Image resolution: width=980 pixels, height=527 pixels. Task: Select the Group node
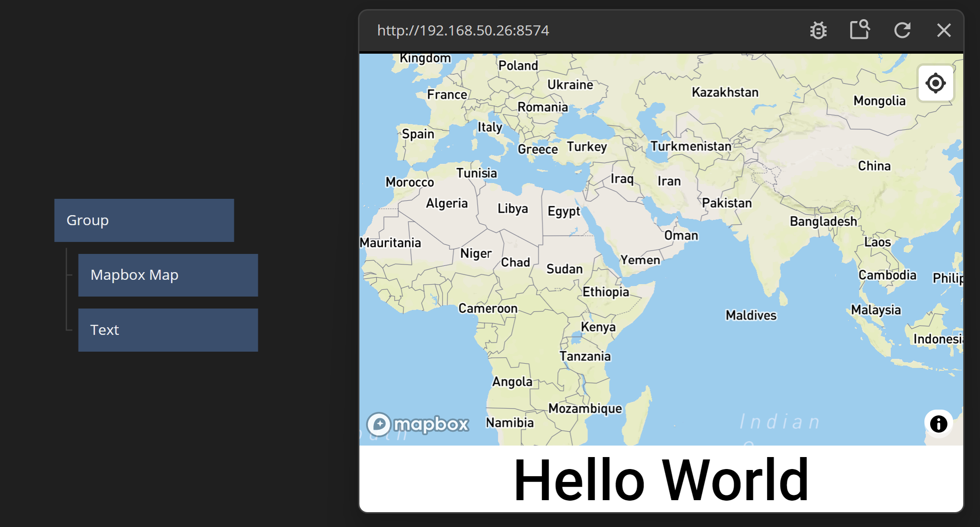[x=144, y=220]
